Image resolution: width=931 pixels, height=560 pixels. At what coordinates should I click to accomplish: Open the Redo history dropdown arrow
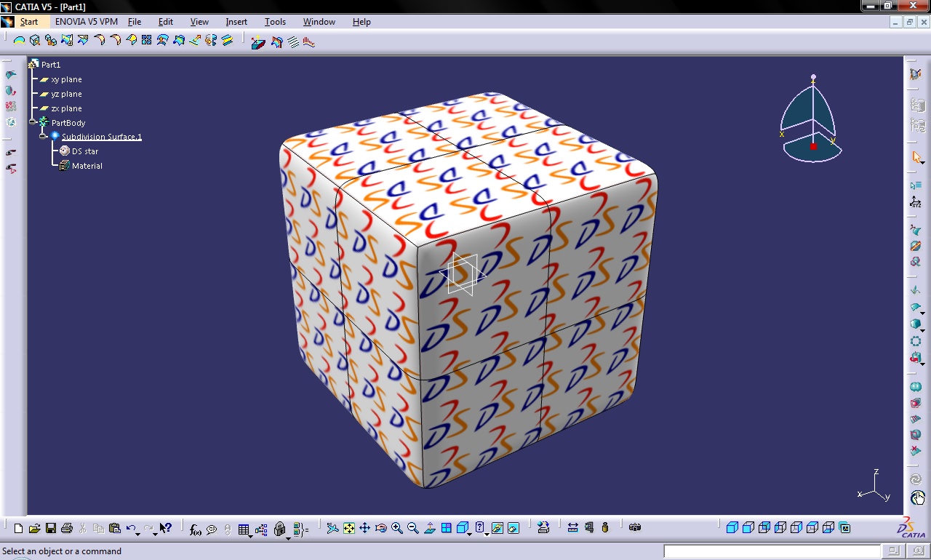click(155, 535)
